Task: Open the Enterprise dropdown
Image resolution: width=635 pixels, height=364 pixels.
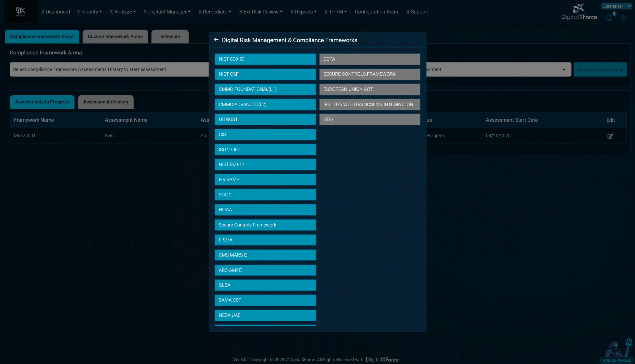Action: pos(616,6)
